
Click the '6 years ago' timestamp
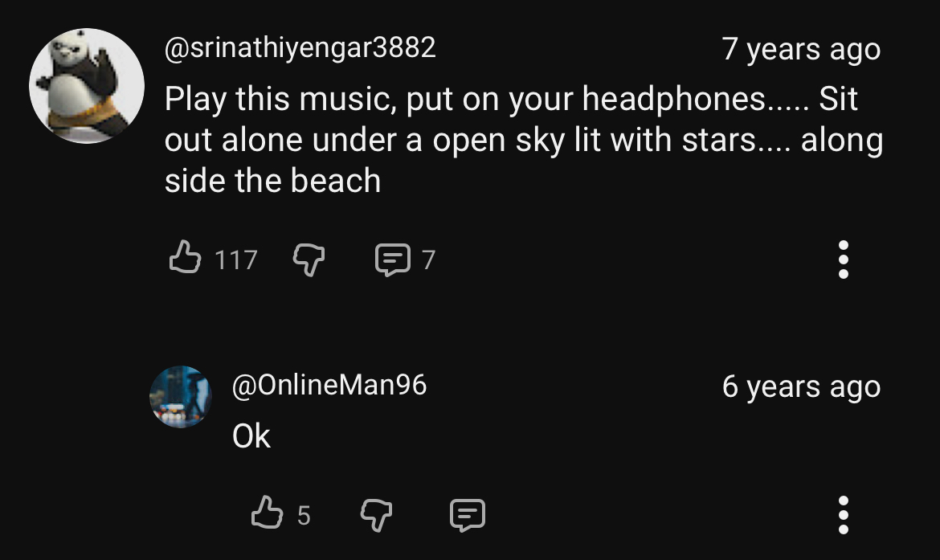click(x=801, y=386)
